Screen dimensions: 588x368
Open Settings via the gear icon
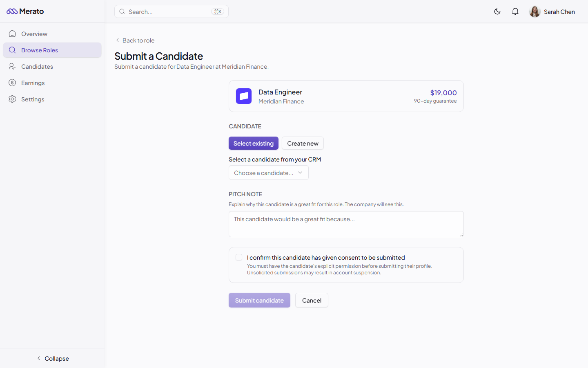pyautogui.click(x=12, y=99)
